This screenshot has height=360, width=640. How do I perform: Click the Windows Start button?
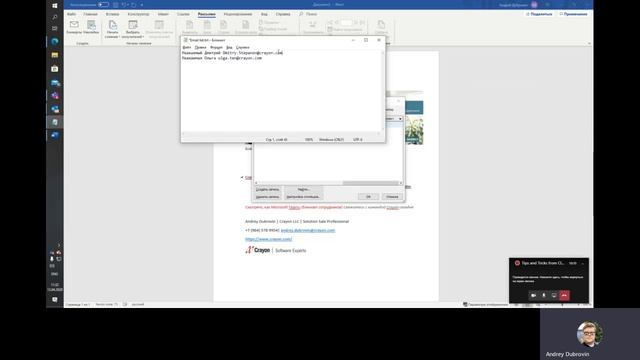point(55,5)
